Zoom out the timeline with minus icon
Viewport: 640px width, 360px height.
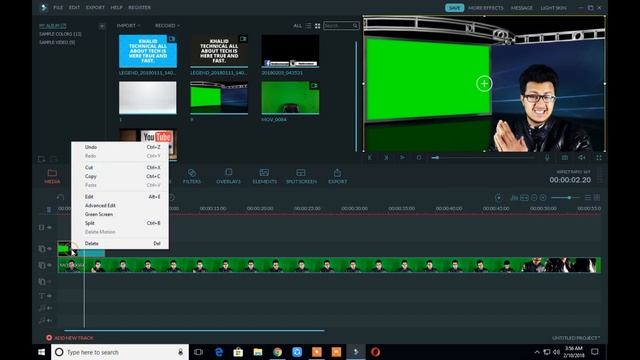tap(534, 198)
